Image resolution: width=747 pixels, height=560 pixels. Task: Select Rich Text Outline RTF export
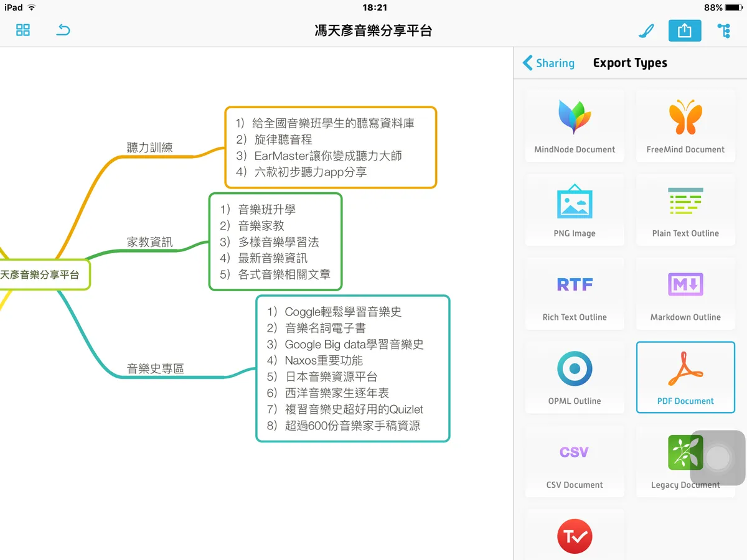(x=575, y=294)
